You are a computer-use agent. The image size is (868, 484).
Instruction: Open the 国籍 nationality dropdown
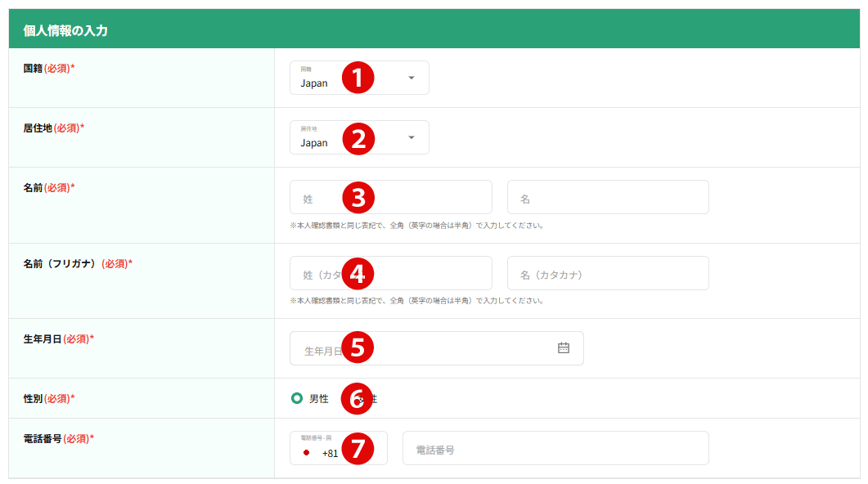[359, 78]
